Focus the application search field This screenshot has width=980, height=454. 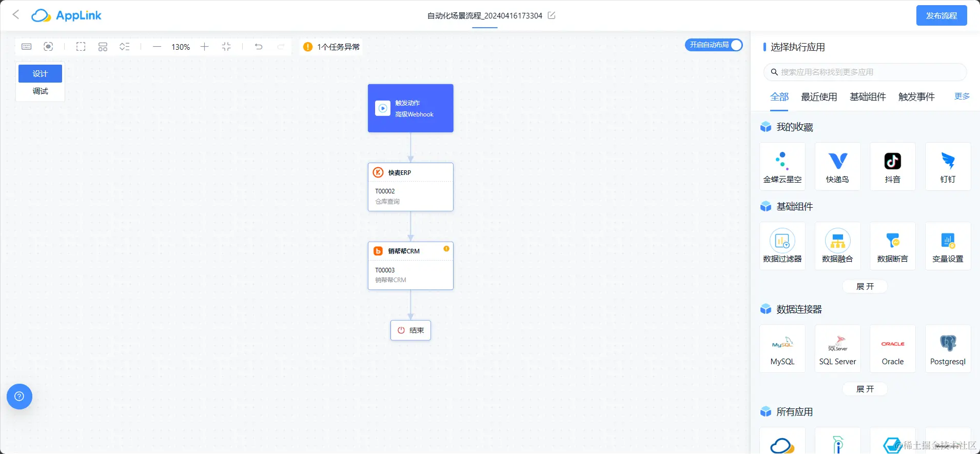tap(865, 72)
